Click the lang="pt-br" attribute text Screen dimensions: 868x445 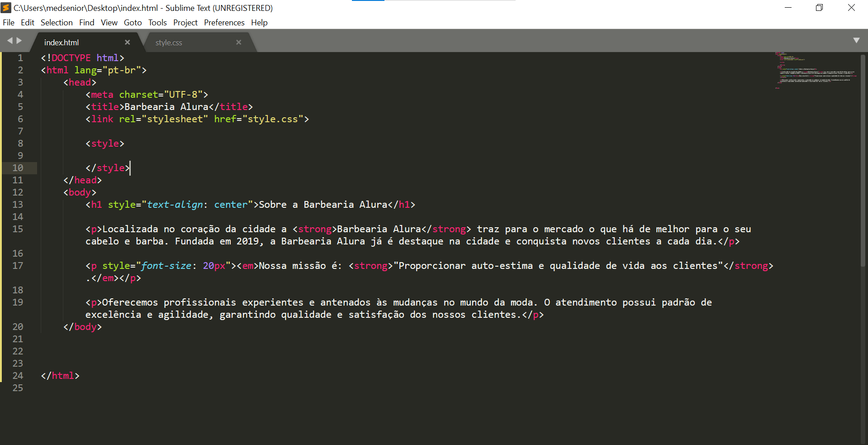coord(108,70)
